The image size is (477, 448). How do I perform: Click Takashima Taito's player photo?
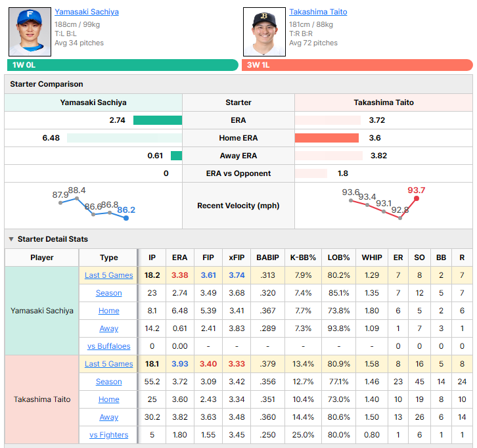pos(264,32)
